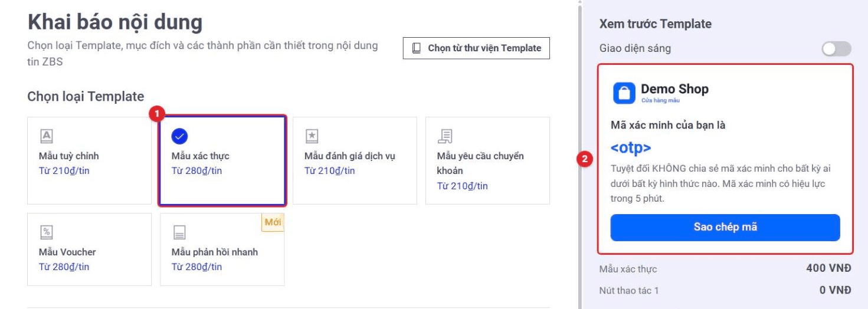Click the Nút thao tác 1 label
This screenshot has width=868, height=309.
(x=629, y=290)
